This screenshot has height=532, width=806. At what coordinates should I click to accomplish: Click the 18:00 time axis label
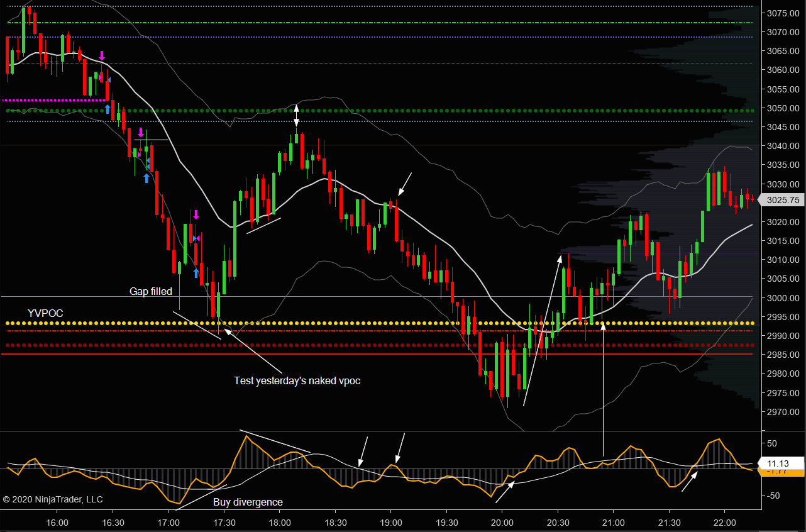tap(280, 523)
